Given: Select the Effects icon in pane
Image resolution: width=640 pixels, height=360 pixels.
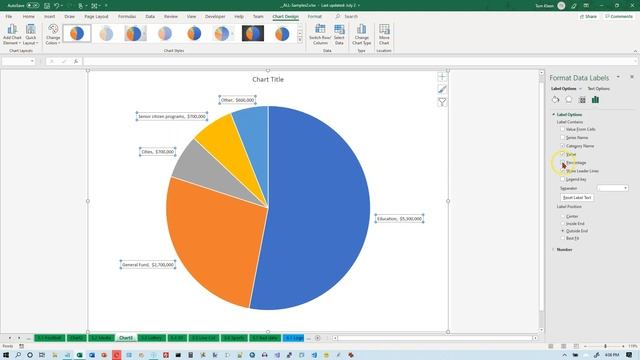Looking at the screenshot, I should pyautogui.click(x=569, y=100).
